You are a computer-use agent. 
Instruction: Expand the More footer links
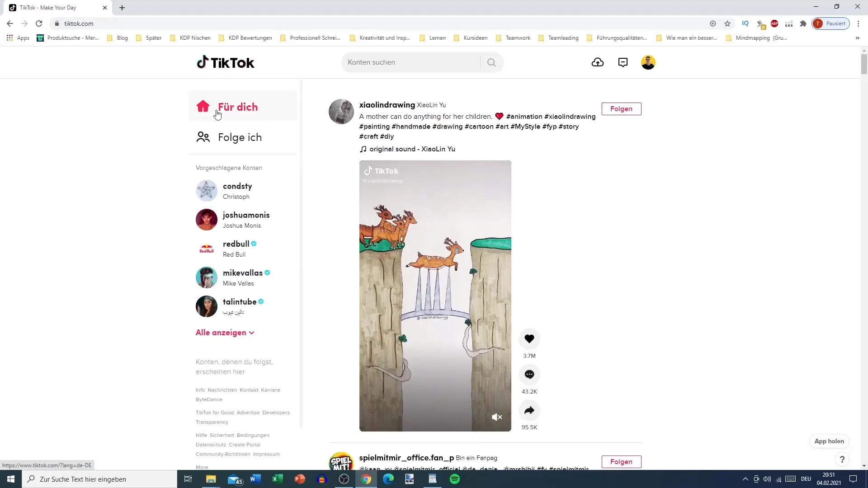(x=202, y=467)
